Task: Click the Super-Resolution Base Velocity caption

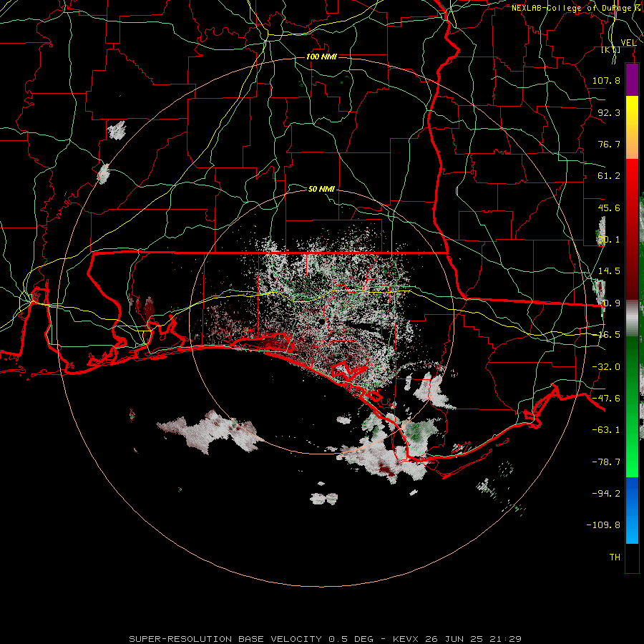Action: (326, 639)
